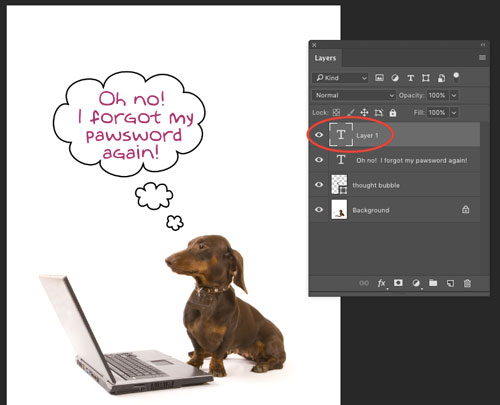
Task: Prevent artboard auto-nesting lock icon
Action: [379, 113]
